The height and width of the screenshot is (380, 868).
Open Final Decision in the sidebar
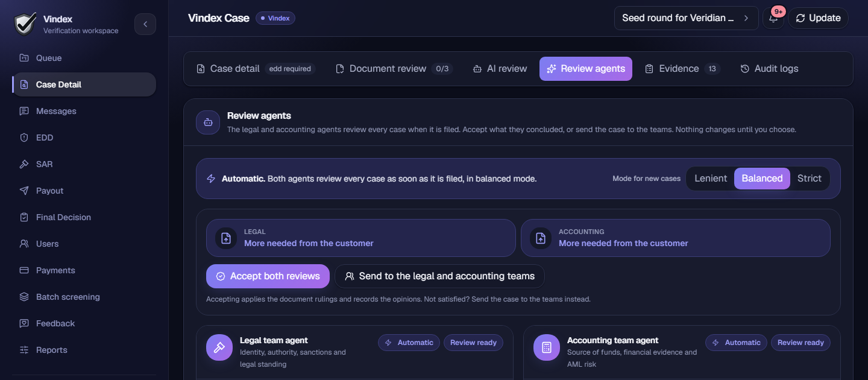click(84, 217)
